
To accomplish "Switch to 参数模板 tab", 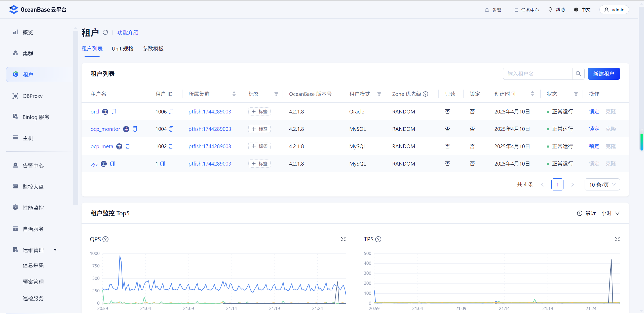I will [x=153, y=49].
